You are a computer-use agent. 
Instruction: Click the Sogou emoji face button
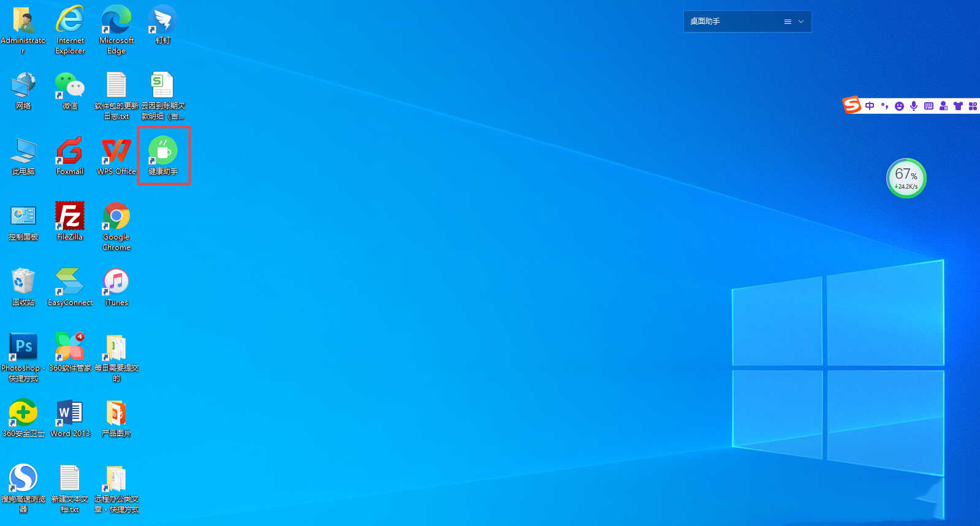[x=899, y=106]
